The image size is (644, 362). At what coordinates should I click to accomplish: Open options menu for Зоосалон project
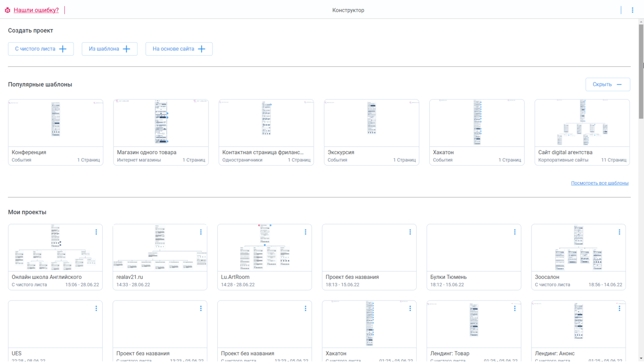pos(619,232)
